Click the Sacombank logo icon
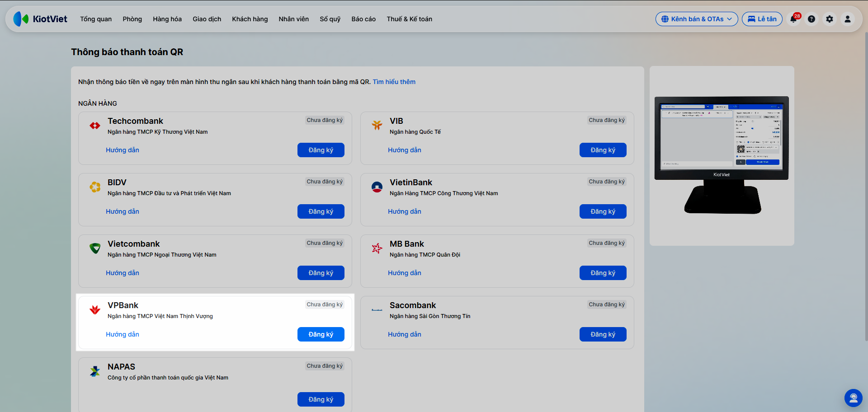The width and height of the screenshot is (868, 412). pos(377,310)
